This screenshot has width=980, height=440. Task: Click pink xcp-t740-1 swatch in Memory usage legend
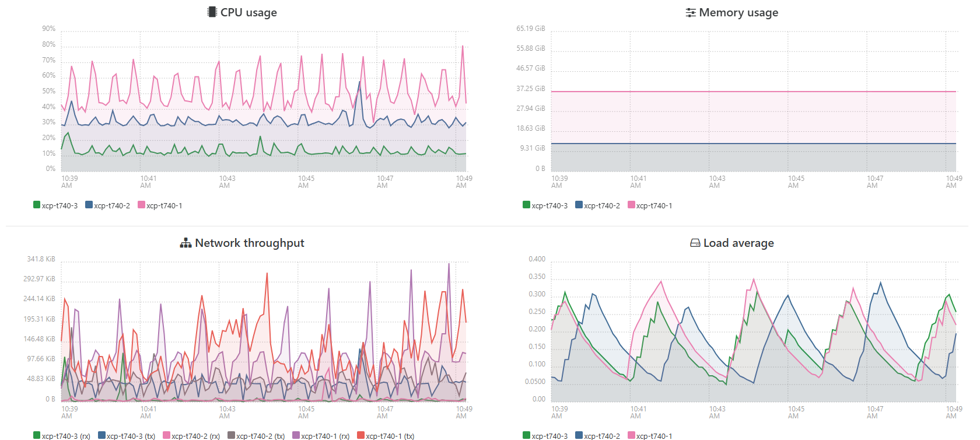coord(631,205)
